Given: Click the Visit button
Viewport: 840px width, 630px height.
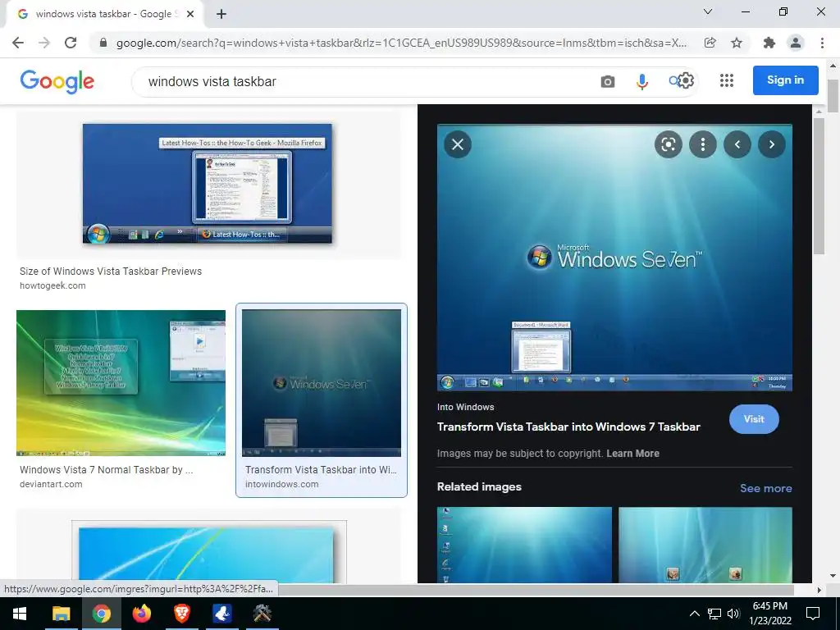Looking at the screenshot, I should [x=754, y=419].
